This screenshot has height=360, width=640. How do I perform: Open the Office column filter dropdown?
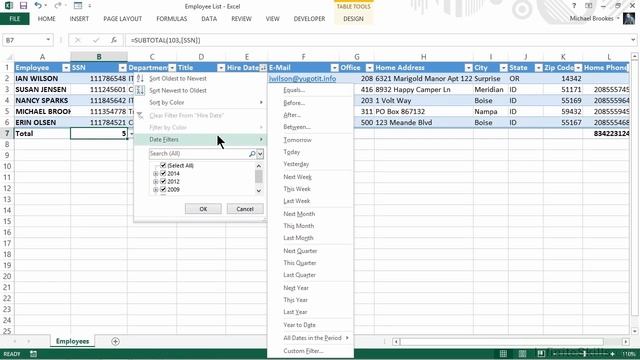(x=369, y=68)
